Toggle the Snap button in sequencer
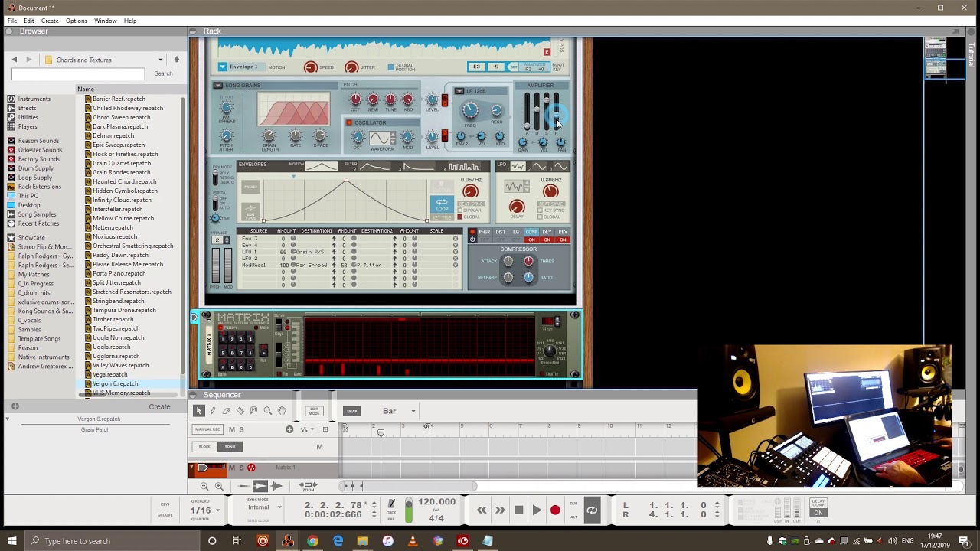This screenshot has width=980, height=551. (x=351, y=411)
